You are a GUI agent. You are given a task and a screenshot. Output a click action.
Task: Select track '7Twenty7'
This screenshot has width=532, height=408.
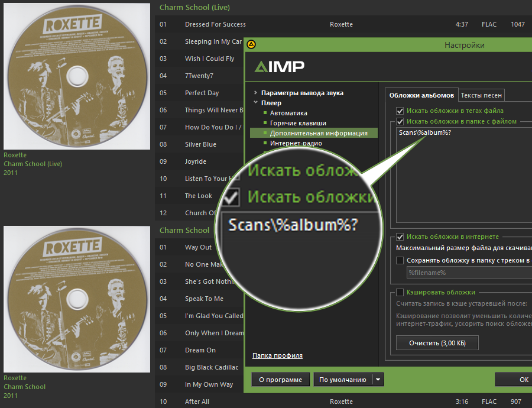click(x=199, y=76)
